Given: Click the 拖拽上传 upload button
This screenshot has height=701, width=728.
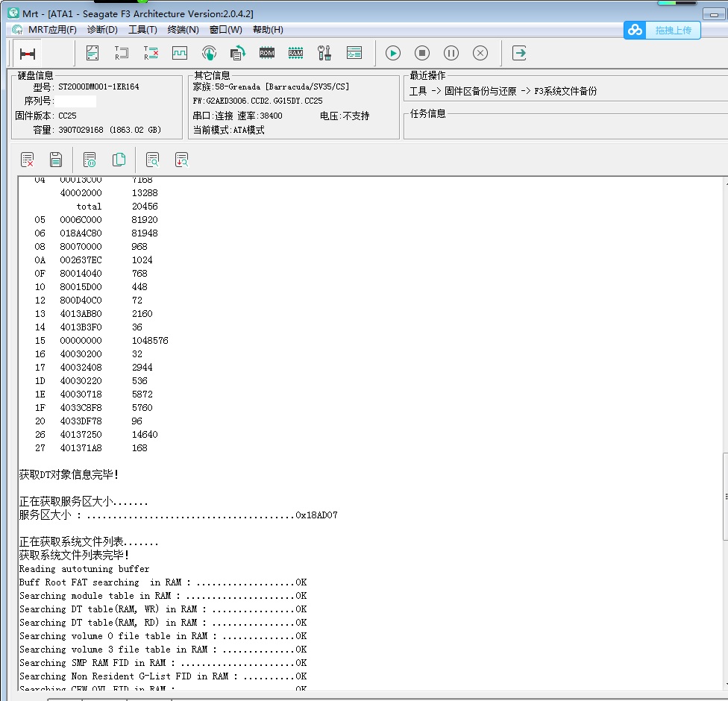Looking at the screenshot, I should coord(673,30).
